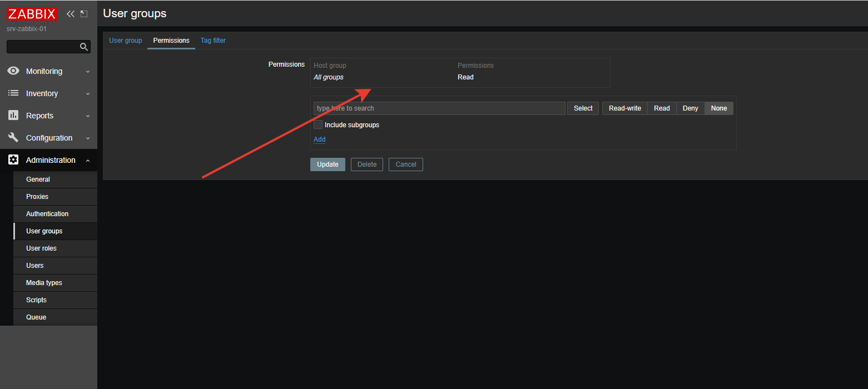
Task: Expand the Configuration menu chevron
Action: point(88,138)
